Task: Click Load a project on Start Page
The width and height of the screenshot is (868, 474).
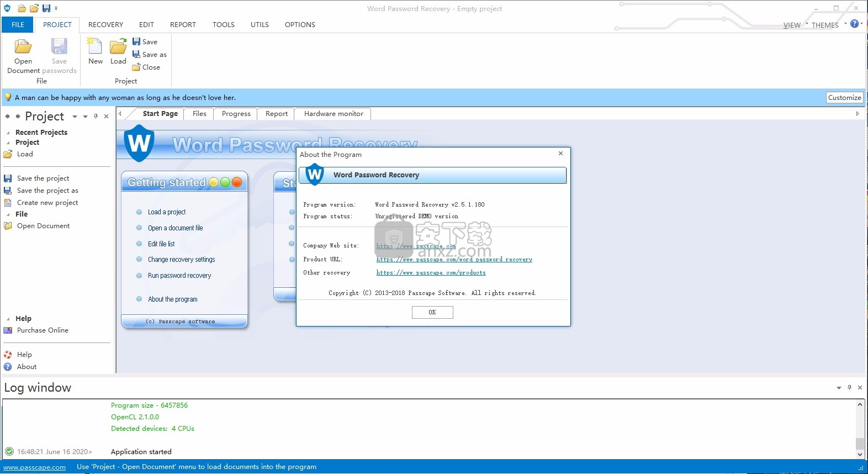Action: coord(166,212)
